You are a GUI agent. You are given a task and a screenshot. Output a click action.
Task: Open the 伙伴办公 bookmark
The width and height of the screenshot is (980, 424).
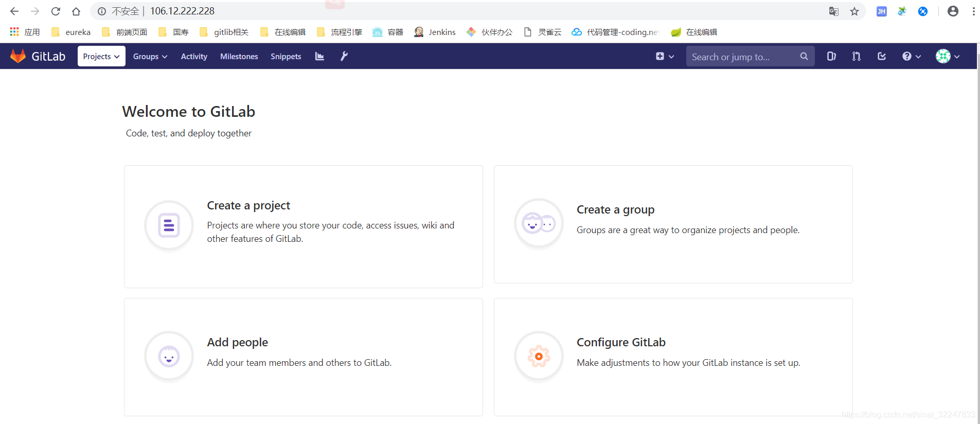tap(489, 32)
